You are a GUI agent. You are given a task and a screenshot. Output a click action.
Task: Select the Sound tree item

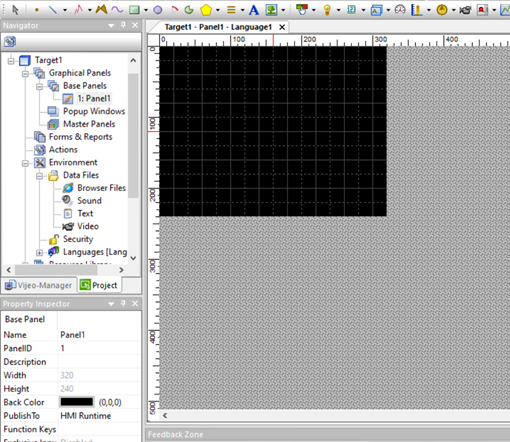[x=89, y=201]
